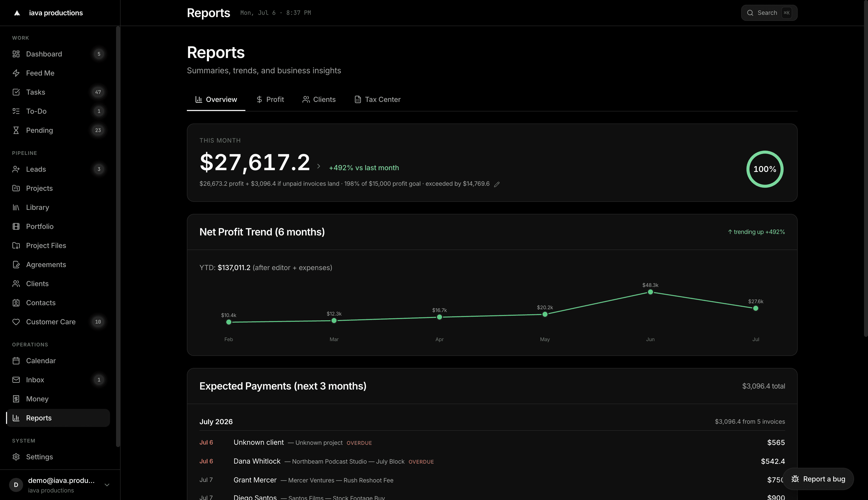868x500 pixels.
Task: Open the Grant Mercer payment row
Action: click(492, 480)
